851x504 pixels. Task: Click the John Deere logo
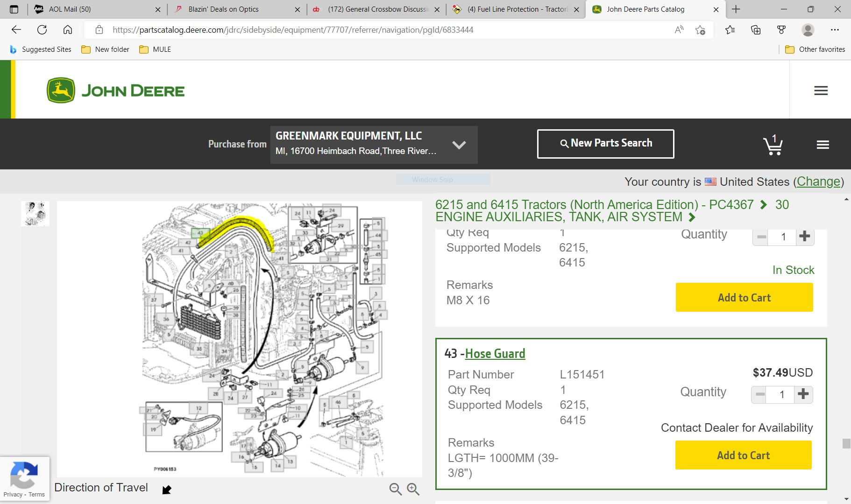pos(116,90)
